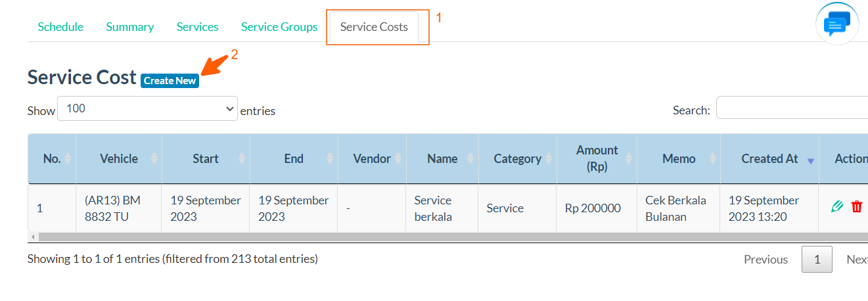The image size is (868, 301).
Task: Click memo cell Cek Berkala Bulanan
Action: point(679,208)
